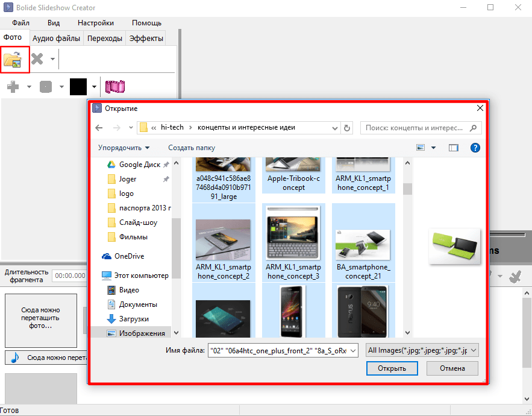Open the view options dropdown arrow
The height and width of the screenshot is (416, 532).
tap(434, 148)
